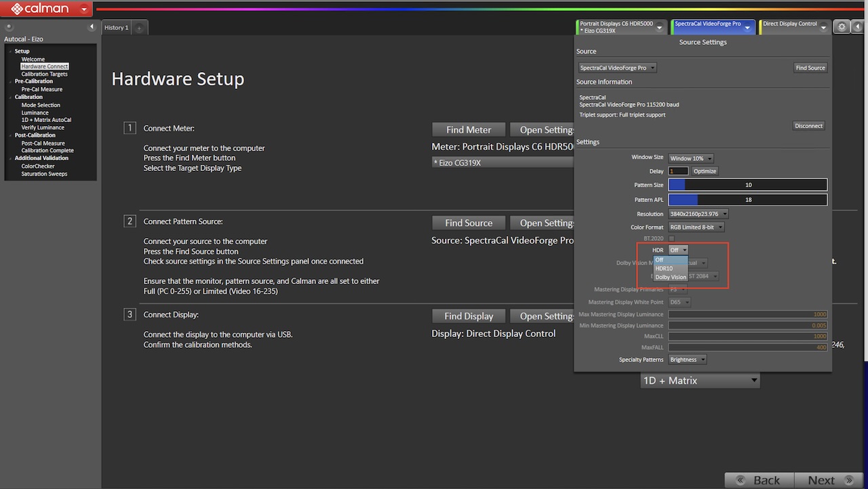Open the Resolution dropdown
868x489 pixels.
[698, 214]
